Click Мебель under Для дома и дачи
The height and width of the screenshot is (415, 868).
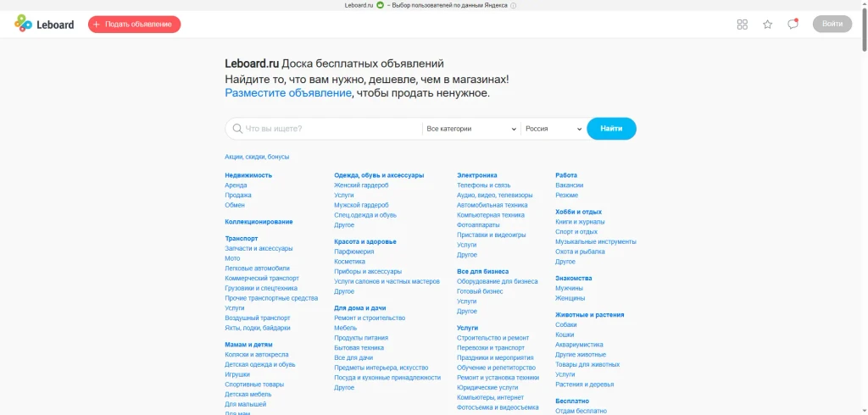coord(346,328)
